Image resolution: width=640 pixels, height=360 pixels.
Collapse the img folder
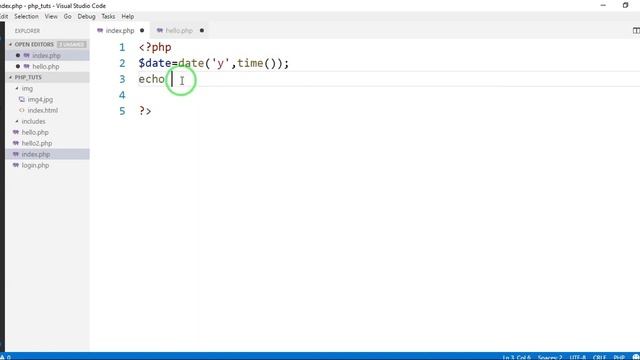point(27,89)
